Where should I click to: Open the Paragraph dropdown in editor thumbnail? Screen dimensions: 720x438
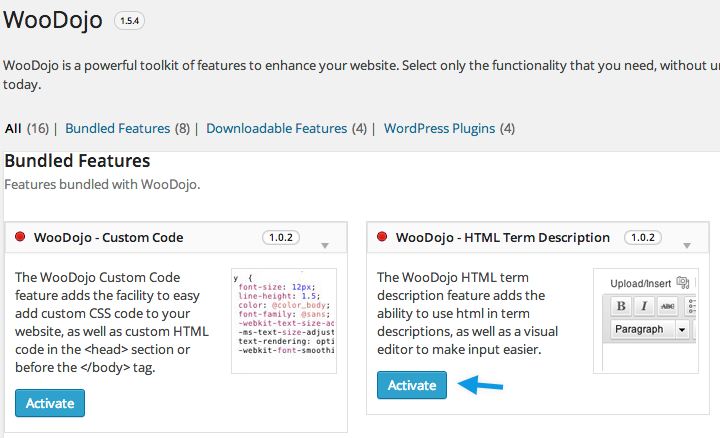[x=650, y=329]
